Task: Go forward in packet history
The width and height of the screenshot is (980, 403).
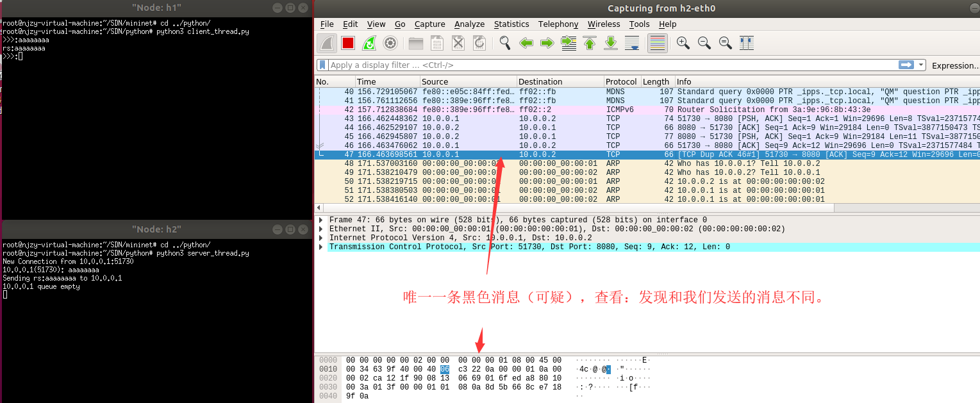Action: pos(547,43)
